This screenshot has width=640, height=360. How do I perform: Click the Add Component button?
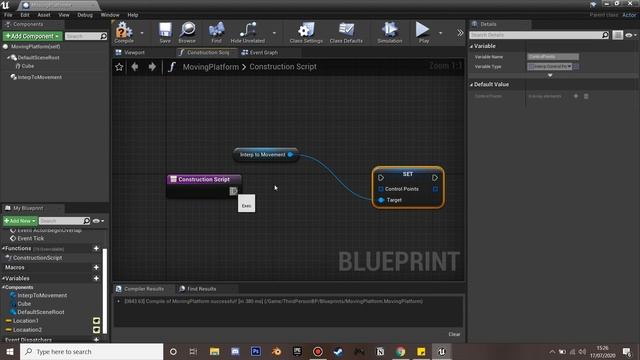click(32, 36)
